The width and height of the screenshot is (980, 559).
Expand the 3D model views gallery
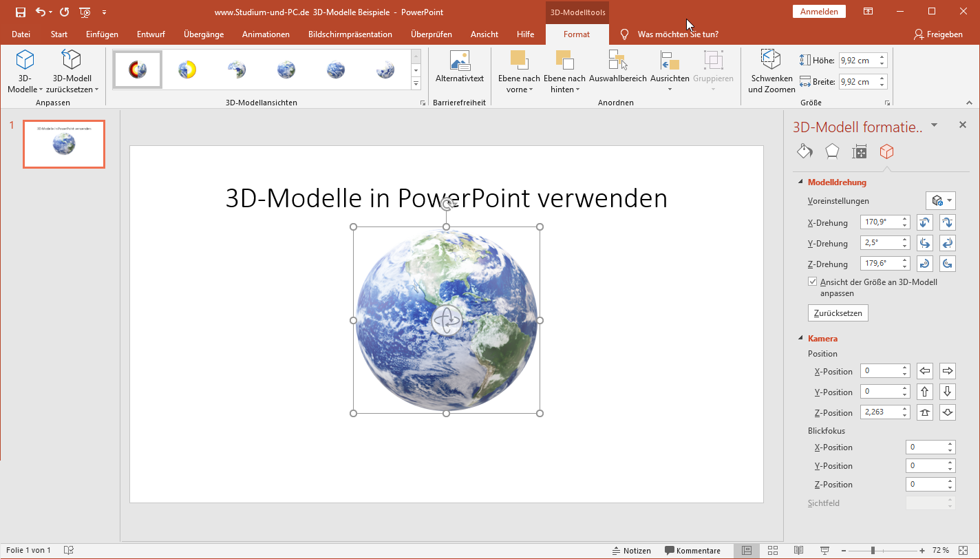(416, 84)
